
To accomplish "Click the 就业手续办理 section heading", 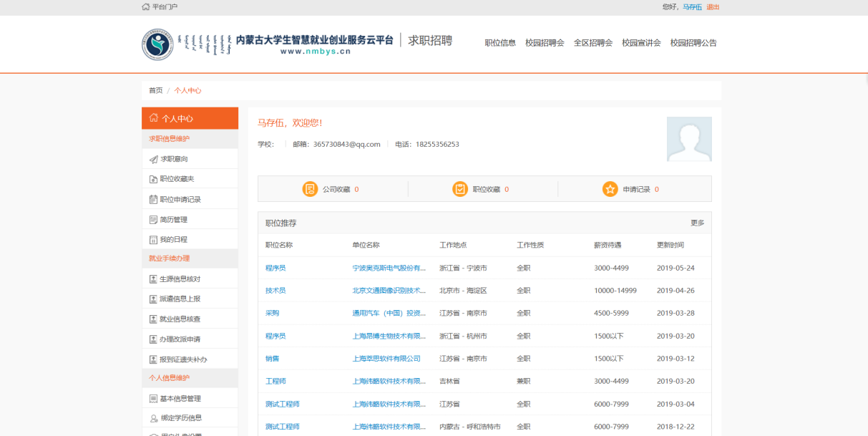I will click(169, 258).
